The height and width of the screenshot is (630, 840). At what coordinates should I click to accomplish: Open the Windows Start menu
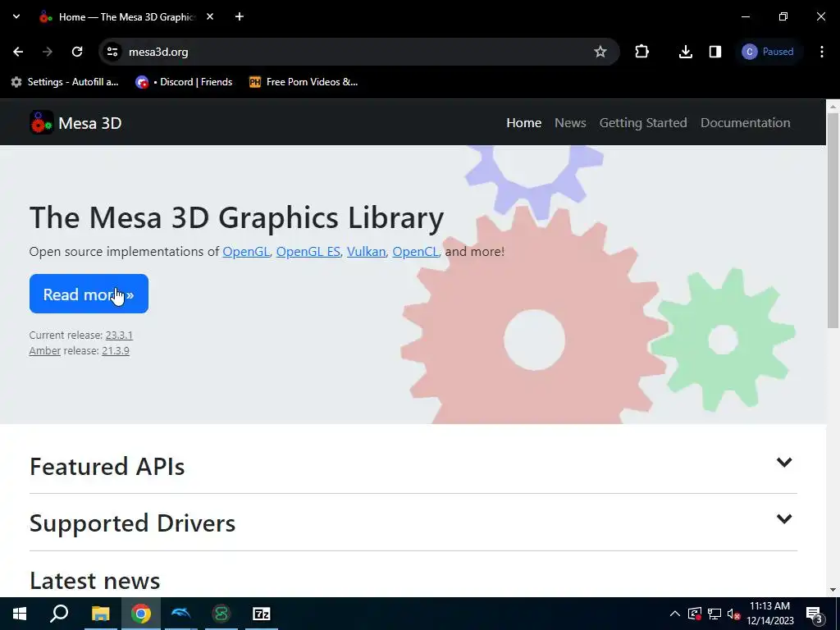click(20, 614)
